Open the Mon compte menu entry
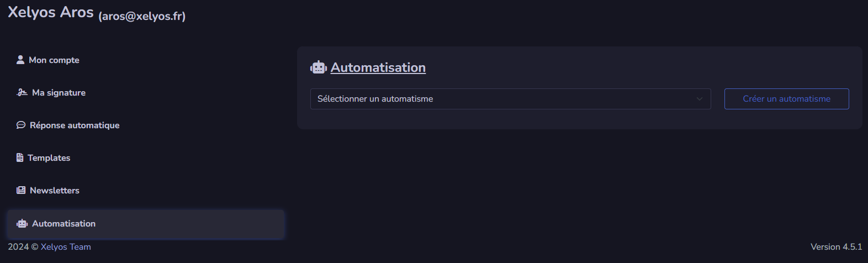 pos(54,60)
